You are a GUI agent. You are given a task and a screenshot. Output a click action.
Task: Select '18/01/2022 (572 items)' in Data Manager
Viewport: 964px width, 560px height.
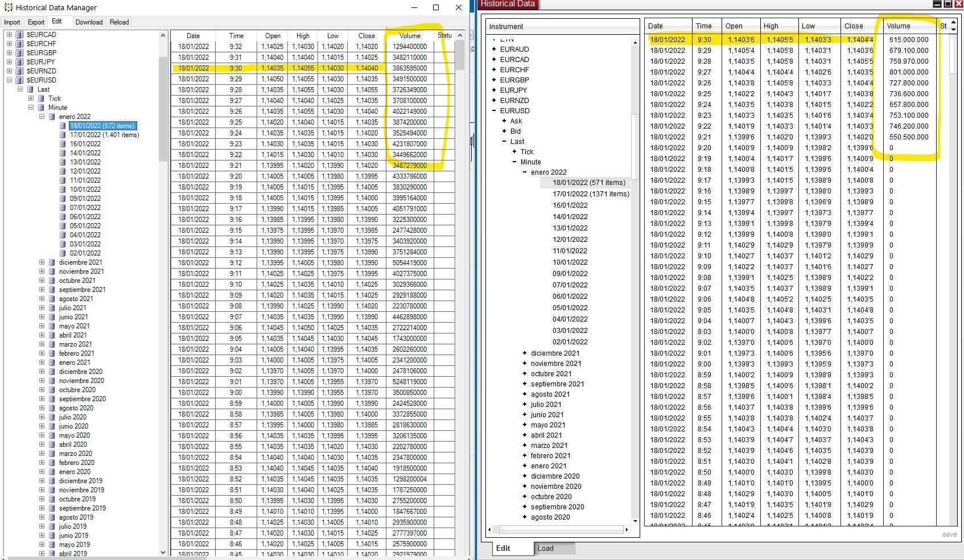tap(102, 126)
